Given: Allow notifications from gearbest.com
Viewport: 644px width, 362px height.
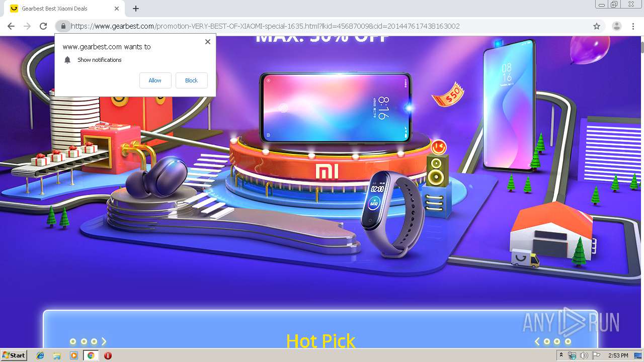Looking at the screenshot, I should pyautogui.click(x=155, y=80).
